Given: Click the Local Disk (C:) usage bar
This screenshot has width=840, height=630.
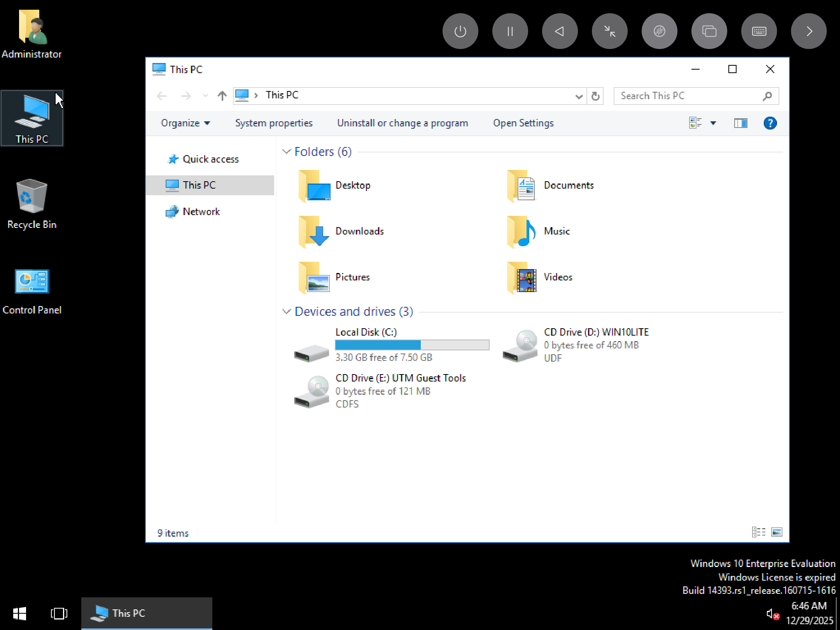Looking at the screenshot, I should tap(412, 345).
